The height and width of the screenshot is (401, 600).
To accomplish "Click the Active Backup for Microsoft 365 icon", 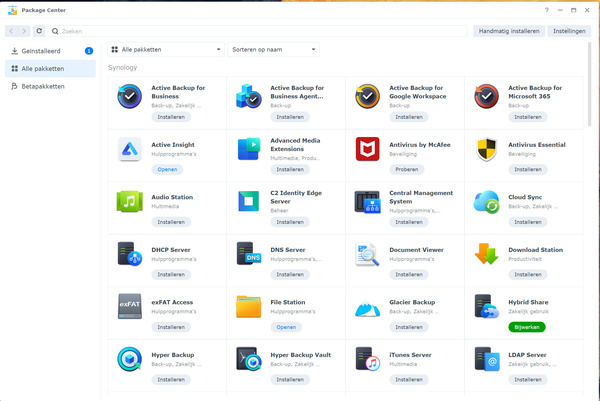I will pos(486,96).
